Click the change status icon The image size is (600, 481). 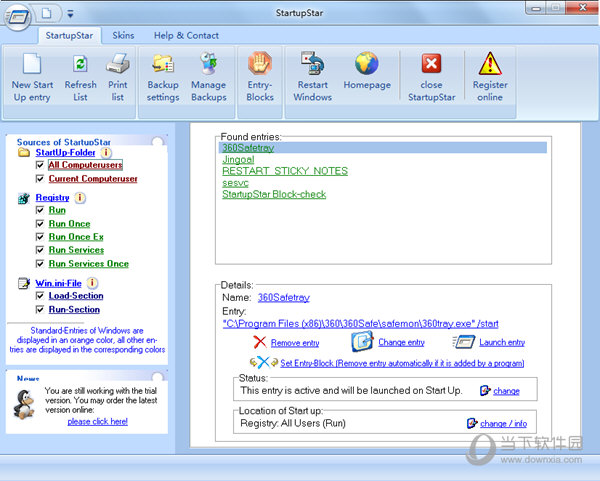(485, 390)
